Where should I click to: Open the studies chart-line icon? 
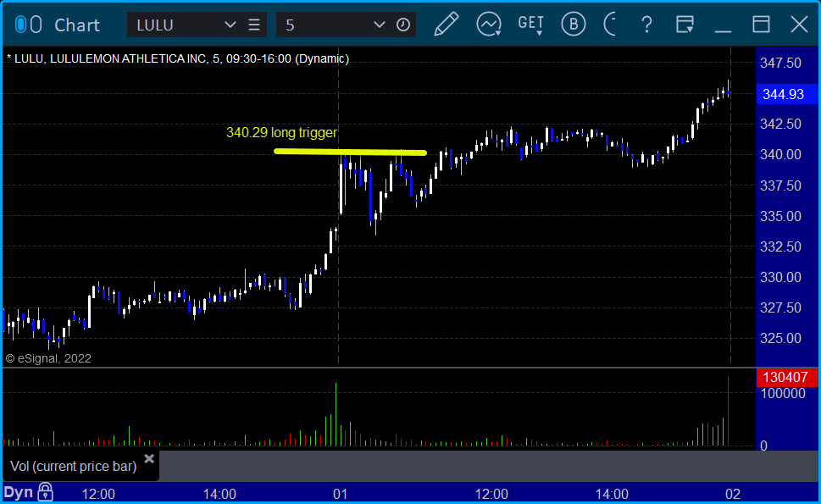pyautogui.click(x=489, y=25)
